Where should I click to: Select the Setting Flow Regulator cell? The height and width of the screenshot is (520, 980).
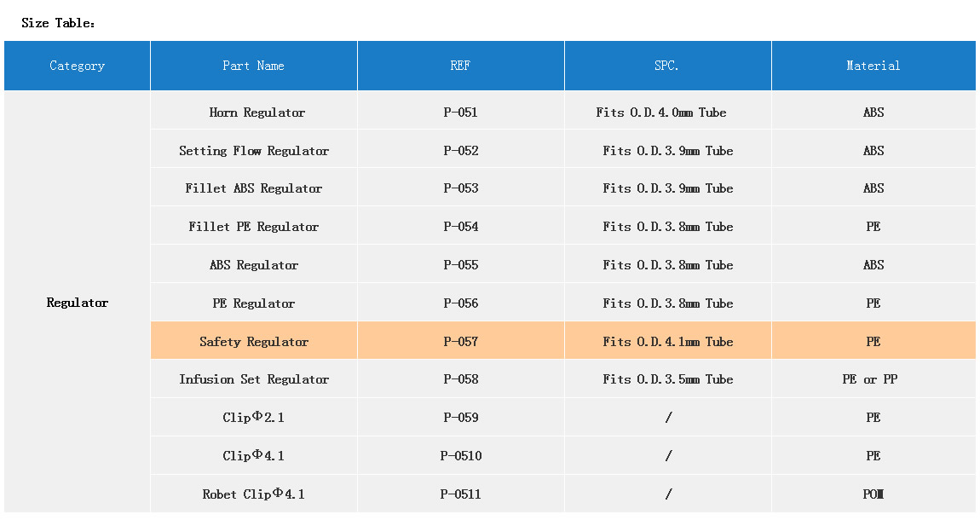(x=253, y=151)
